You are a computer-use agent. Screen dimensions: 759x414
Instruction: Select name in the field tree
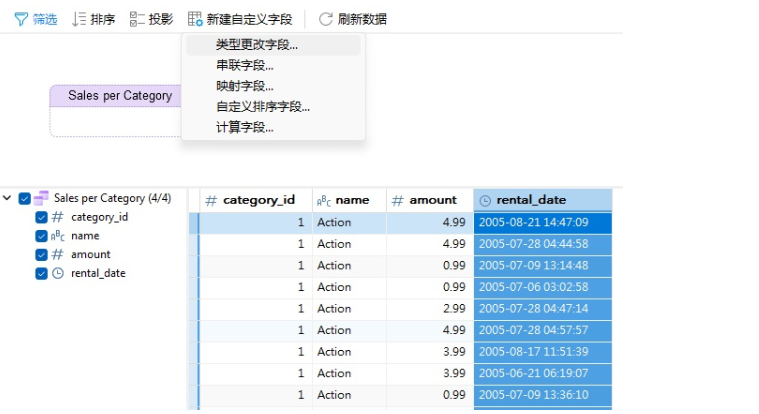(85, 236)
